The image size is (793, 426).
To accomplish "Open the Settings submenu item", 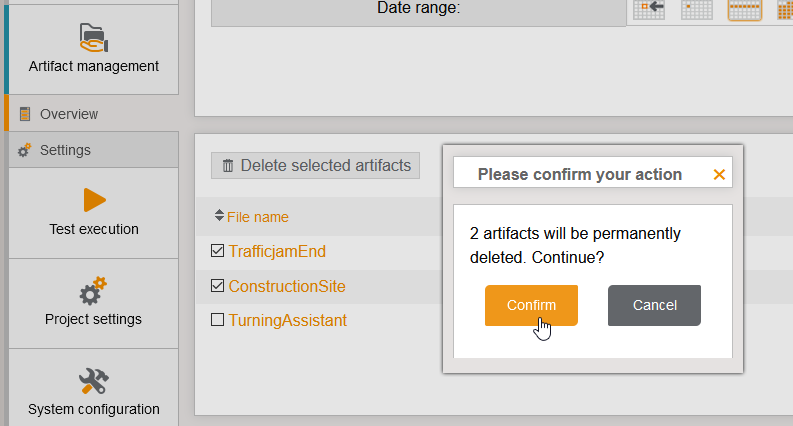I will pos(65,150).
